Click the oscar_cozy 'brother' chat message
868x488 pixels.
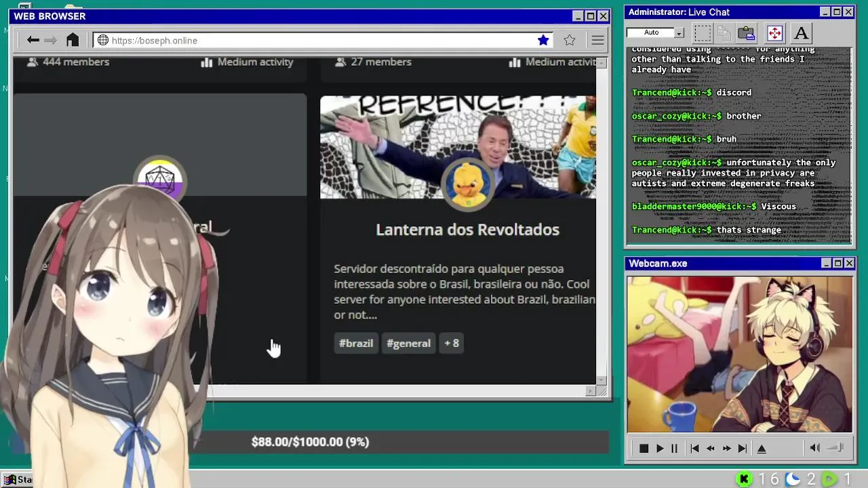tap(696, 116)
